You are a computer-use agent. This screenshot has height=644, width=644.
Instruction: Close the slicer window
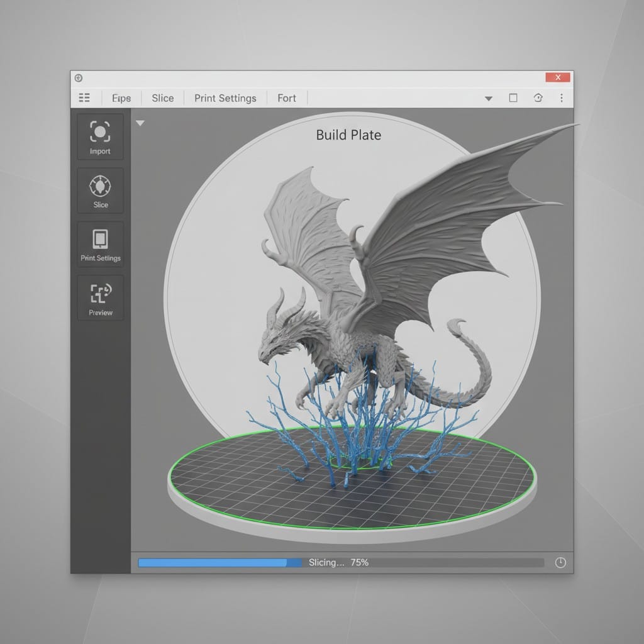557,77
